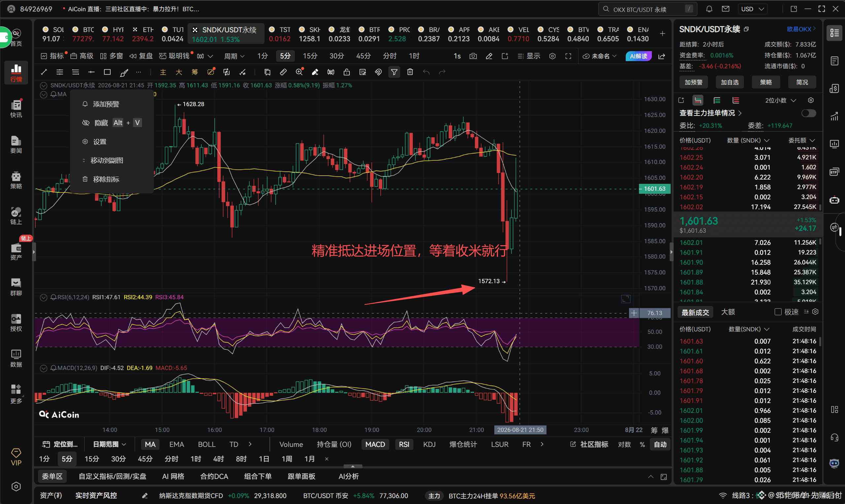Open the 快讯 news flash sidebar icon

16,109
